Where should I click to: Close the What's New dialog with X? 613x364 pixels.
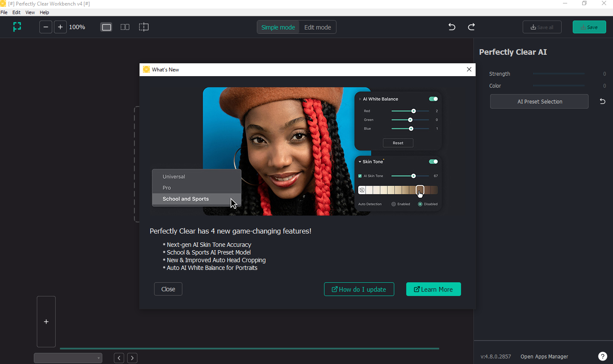(x=469, y=69)
